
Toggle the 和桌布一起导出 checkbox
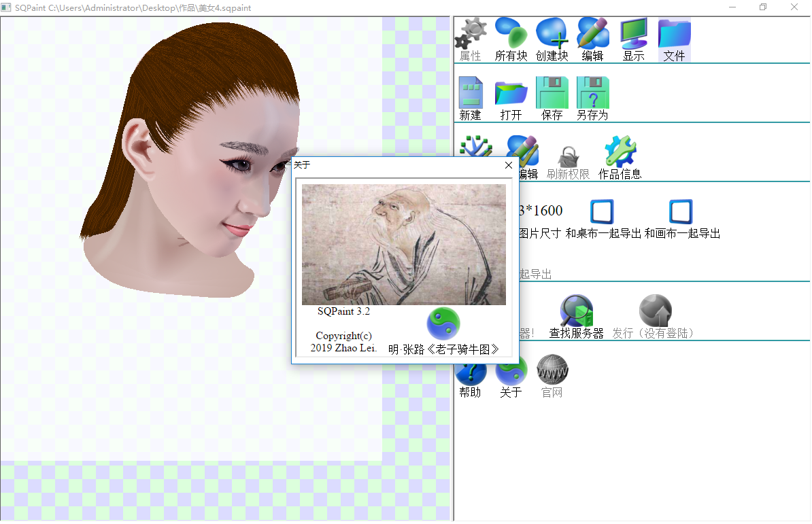[602, 212]
